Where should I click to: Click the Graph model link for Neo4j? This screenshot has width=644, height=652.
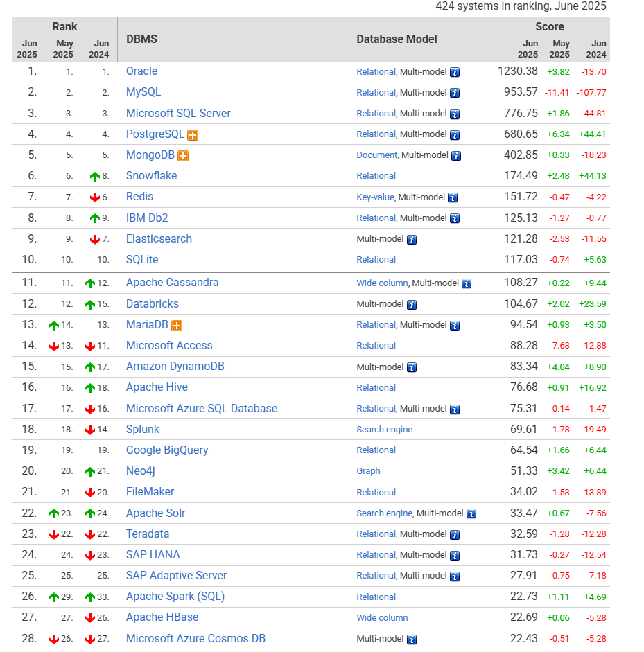click(x=368, y=471)
